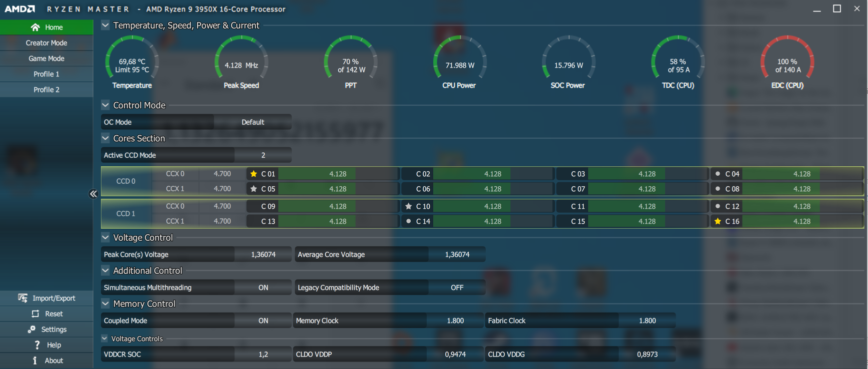Select the CCD 0 label
Screen dimensions: 868x369
(x=126, y=181)
